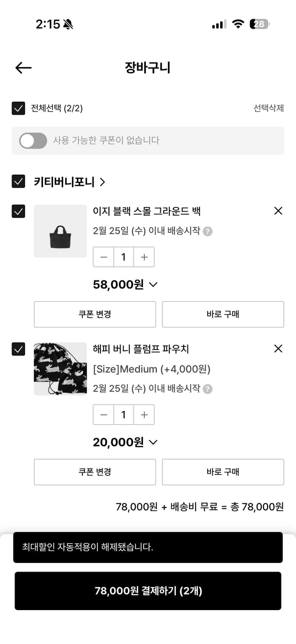Screen dimensions: 296x644
Task: Uncheck the 전체선택 select-all checkbox
Action: click(18, 109)
